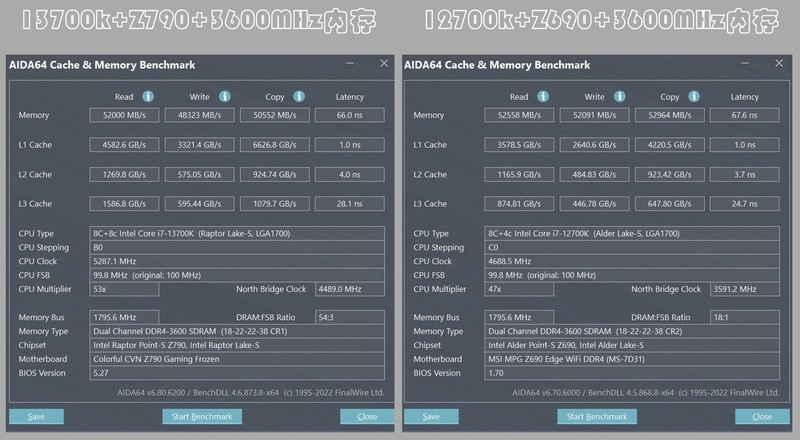The height and width of the screenshot is (440, 800).
Task: Minimize the right AIDA64 benchmark window
Action: click(x=745, y=63)
